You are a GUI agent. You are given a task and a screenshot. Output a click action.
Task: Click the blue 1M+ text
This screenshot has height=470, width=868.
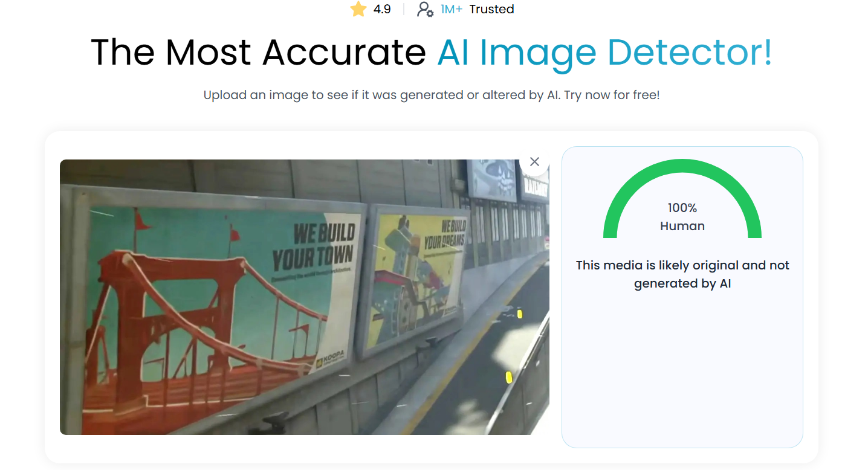[x=452, y=9]
